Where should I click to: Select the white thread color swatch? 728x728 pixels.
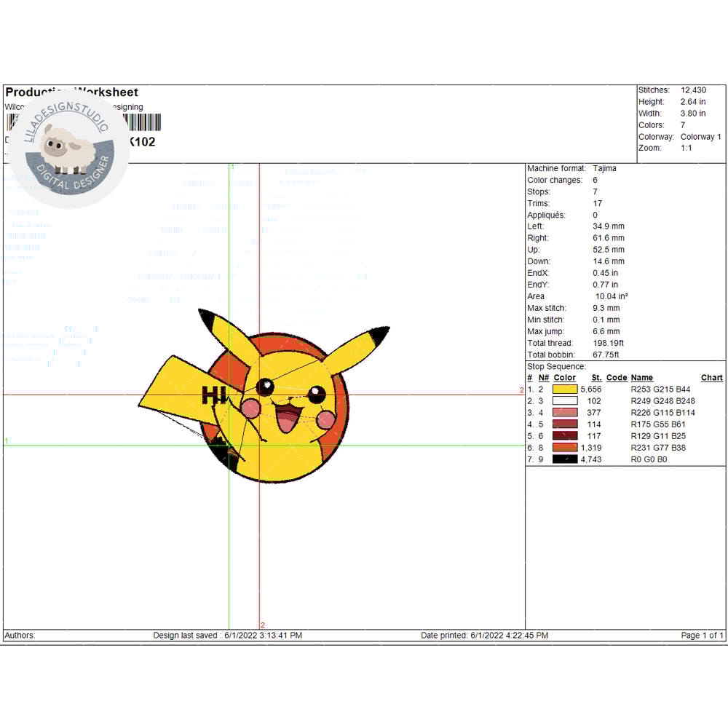point(565,401)
